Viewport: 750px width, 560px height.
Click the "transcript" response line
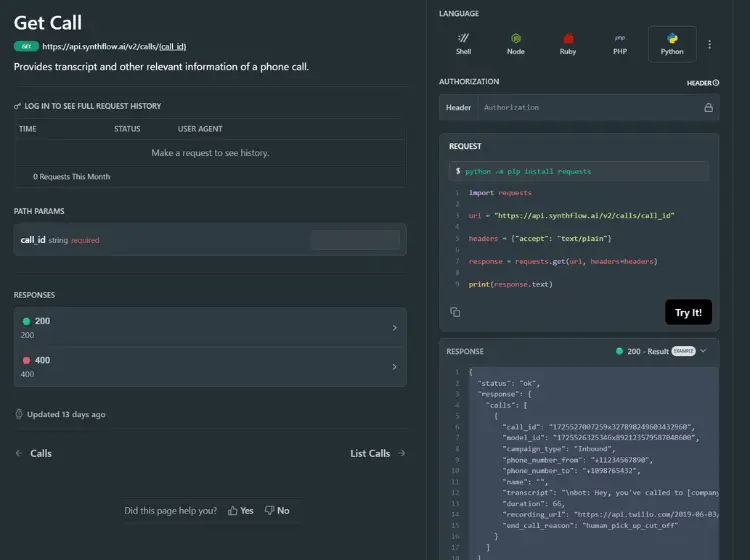click(610, 493)
